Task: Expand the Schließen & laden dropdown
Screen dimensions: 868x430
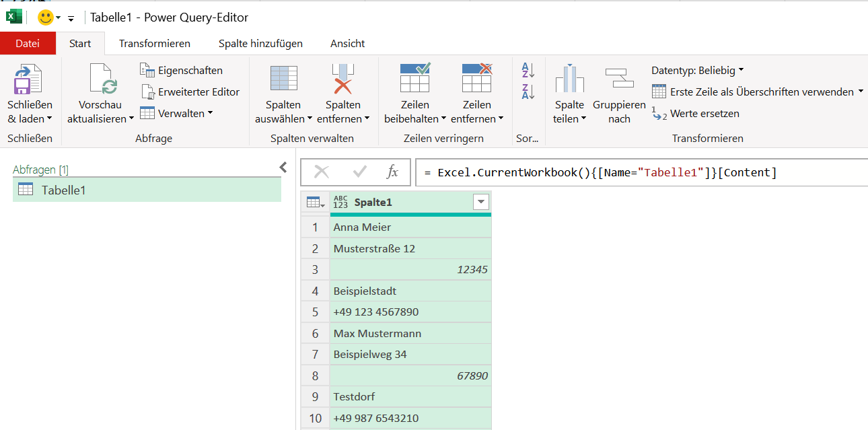Action: click(x=30, y=118)
